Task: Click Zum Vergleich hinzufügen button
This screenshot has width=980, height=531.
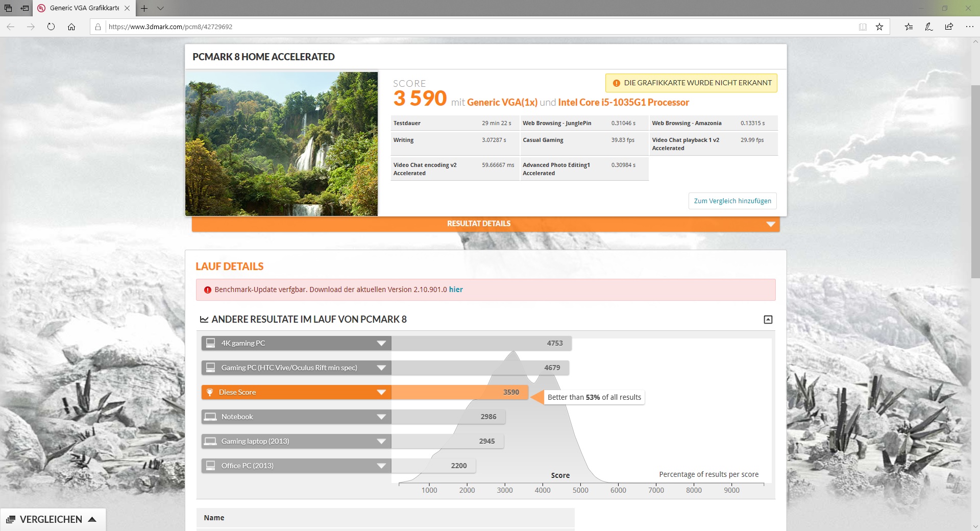Action: tap(732, 201)
